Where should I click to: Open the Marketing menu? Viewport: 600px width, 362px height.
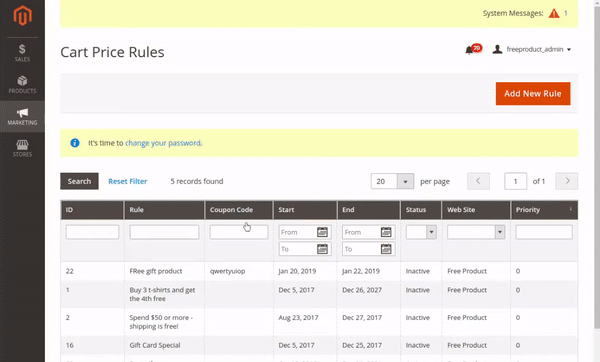(x=22, y=116)
